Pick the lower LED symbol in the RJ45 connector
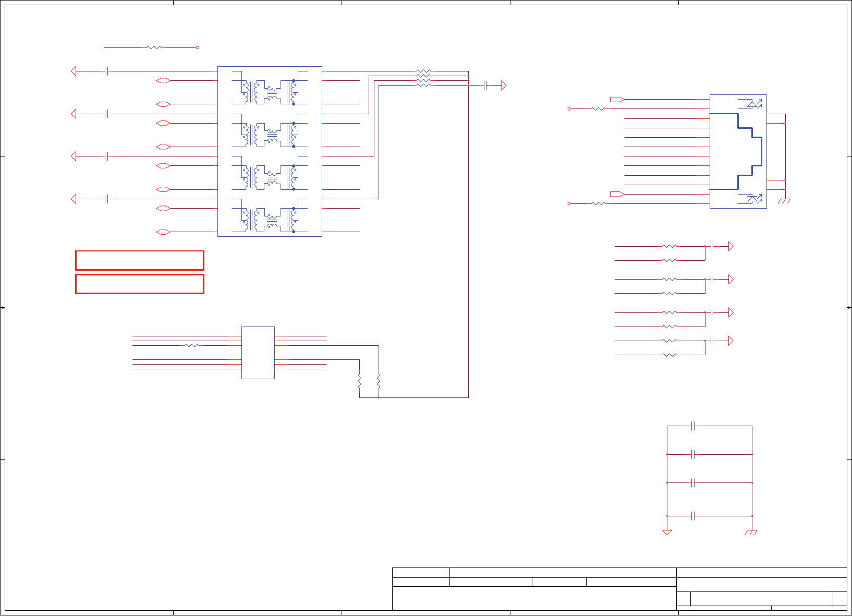The image size is (852, 616). [751, 199]
